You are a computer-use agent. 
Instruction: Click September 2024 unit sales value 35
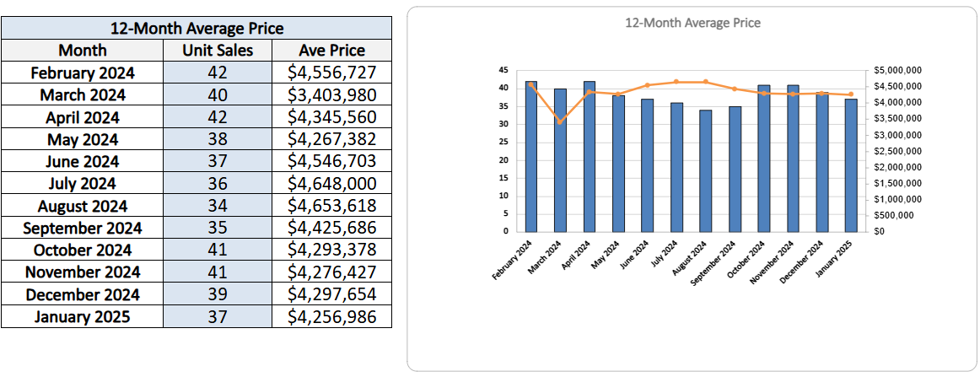pos(218,229)
